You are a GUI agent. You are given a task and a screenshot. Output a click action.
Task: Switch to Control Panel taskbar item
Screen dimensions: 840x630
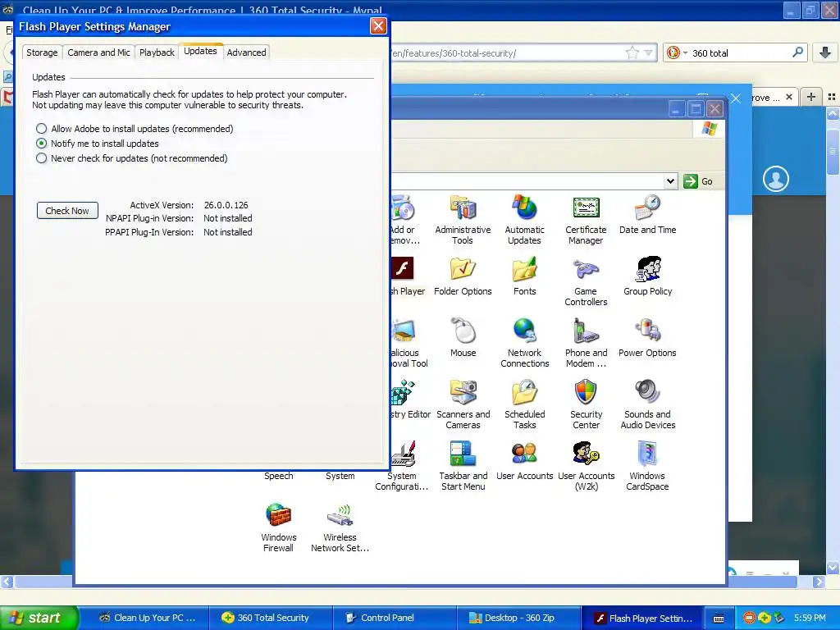pos(395,618)
